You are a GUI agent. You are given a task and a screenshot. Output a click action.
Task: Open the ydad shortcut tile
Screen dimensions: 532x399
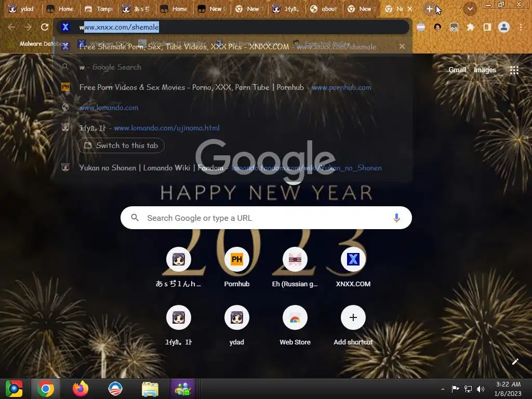click(236, 326)
